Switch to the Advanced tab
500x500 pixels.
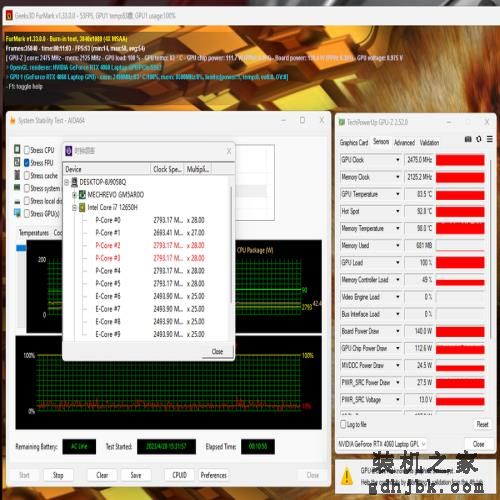404,143
